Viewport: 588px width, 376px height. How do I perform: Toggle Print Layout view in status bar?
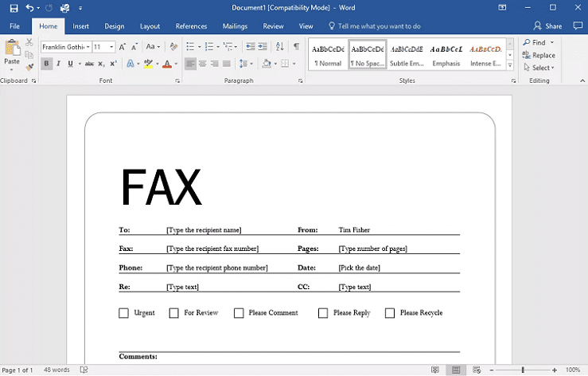pyautogui.click(x=456, y=370)
